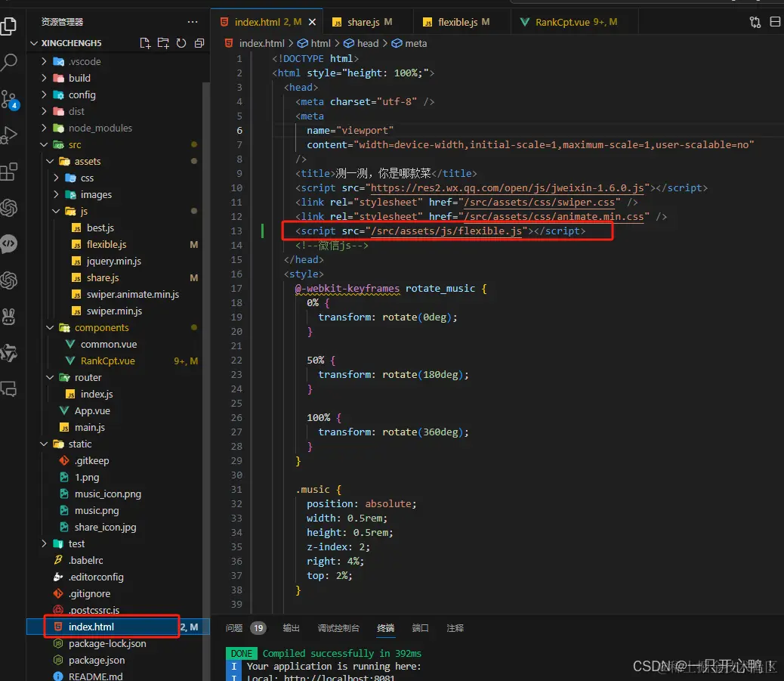Collapse all folders in explorer

[199, 43]
